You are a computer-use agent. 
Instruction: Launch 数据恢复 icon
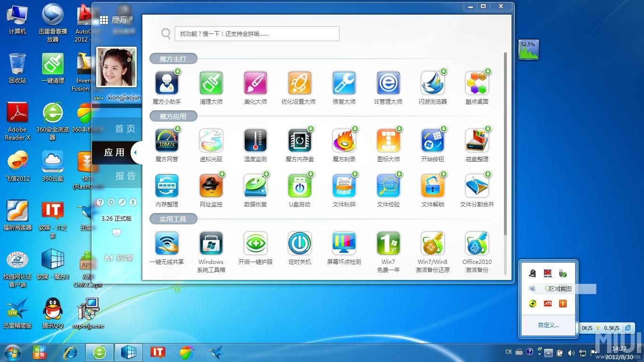click(256, 186)
